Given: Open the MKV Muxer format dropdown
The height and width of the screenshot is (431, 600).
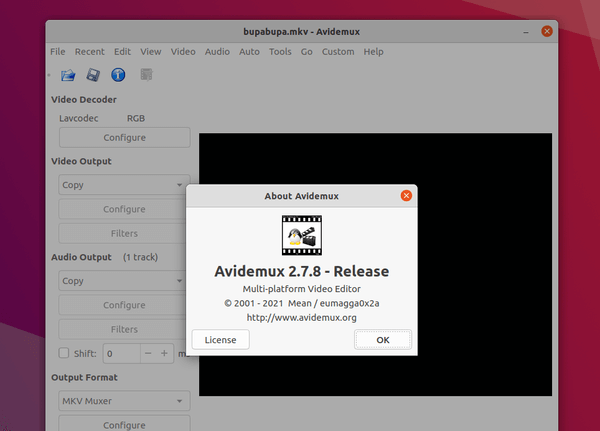Looking at the screenshot, I should pos(124,401).
